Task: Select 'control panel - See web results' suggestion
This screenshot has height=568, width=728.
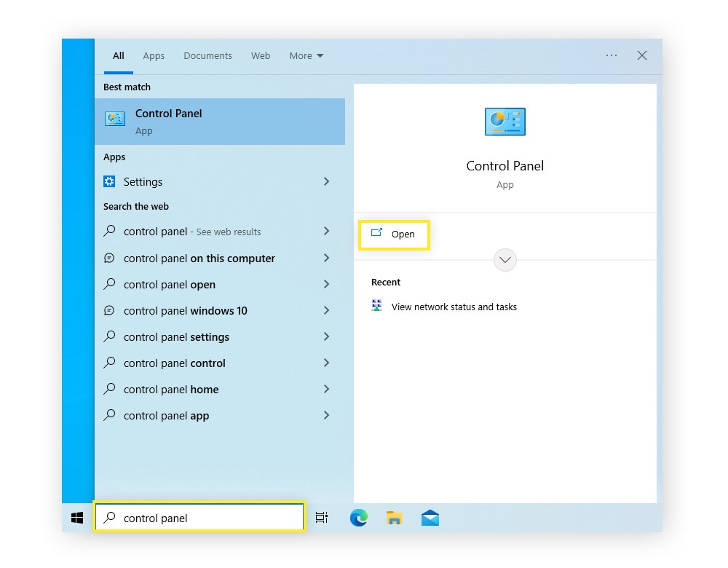Action: coord(220,232)
